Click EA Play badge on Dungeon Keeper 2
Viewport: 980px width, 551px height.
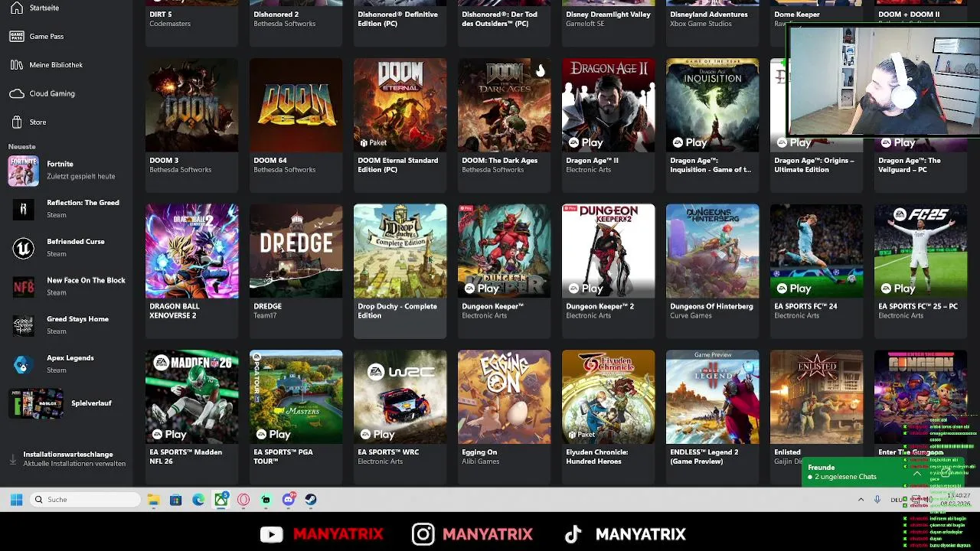pyautogui.click(x=585, y=289)
